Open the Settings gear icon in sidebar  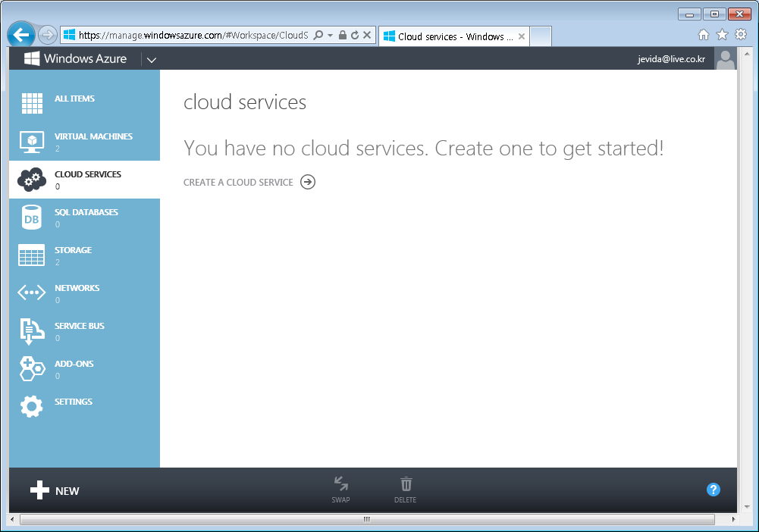32,406
